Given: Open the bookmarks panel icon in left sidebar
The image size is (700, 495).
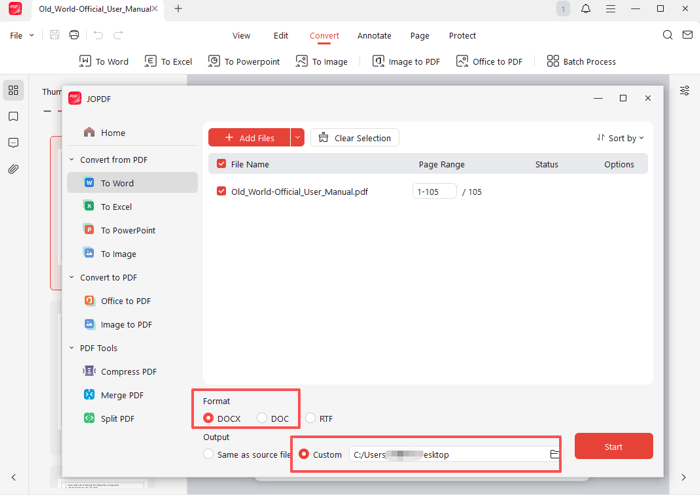Looking at the screenshot, I should [x=13, y=116].
